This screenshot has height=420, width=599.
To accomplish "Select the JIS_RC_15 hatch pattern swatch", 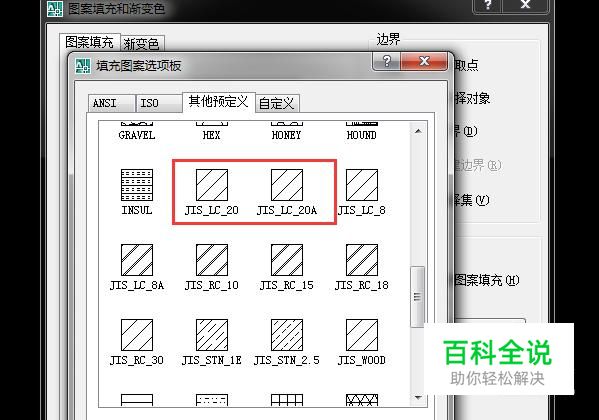I will coord(287,260).
